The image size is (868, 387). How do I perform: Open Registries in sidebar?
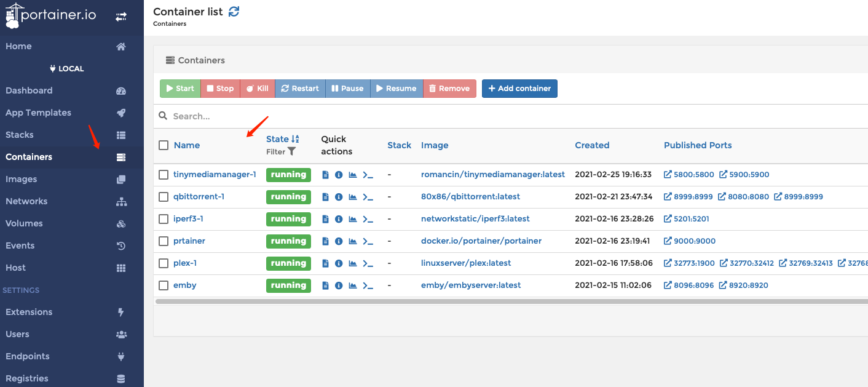point(72,378)
